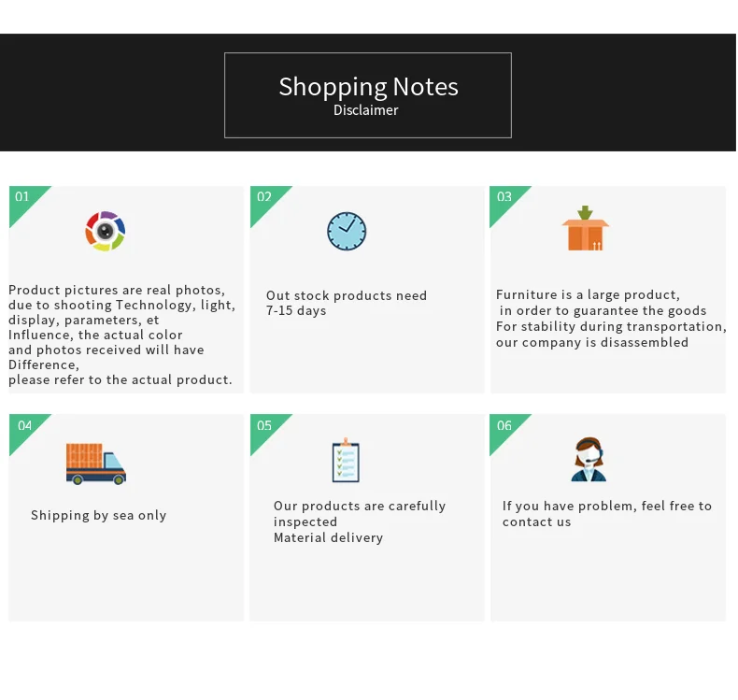Click the 'Shipping by sea only' text
Image resolution: width=738 pixels, height=700 pixels.
click(98, 516)
